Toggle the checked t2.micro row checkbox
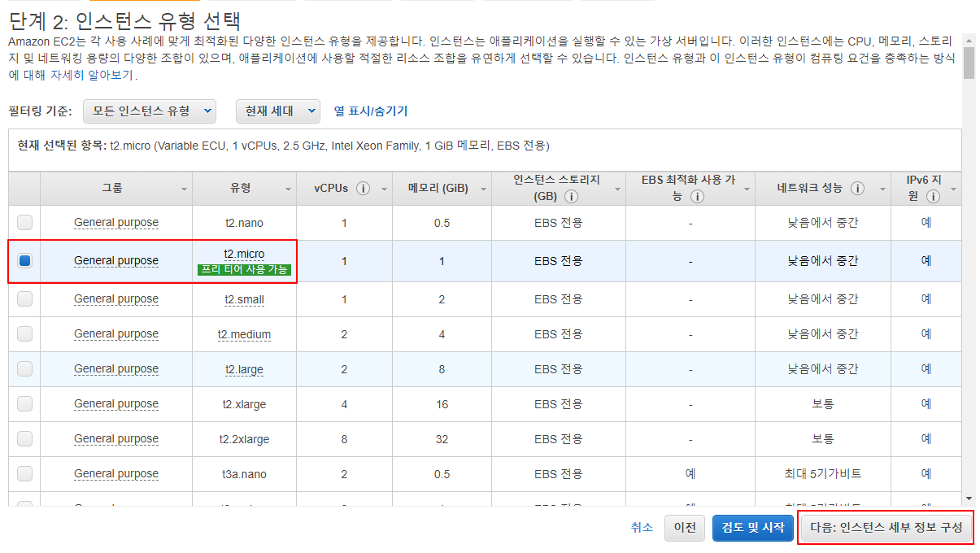The width and height of the screenshot is (980, 553). (24, 260)
